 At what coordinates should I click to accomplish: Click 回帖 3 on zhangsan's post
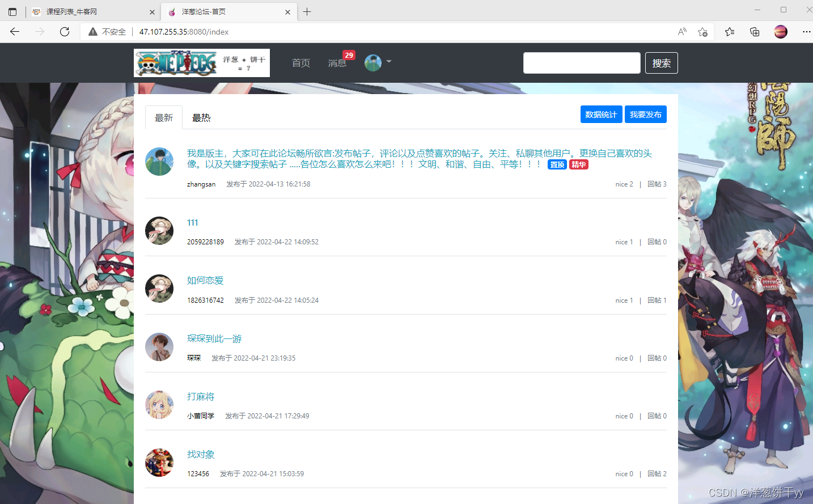(657, 184)
